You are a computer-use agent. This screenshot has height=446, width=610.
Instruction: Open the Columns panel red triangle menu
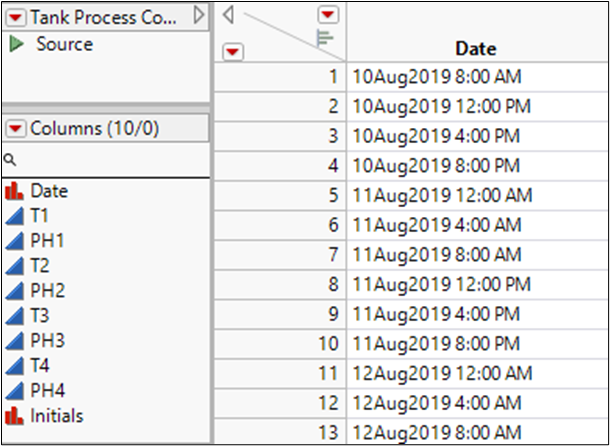click(x=16, y=128)
